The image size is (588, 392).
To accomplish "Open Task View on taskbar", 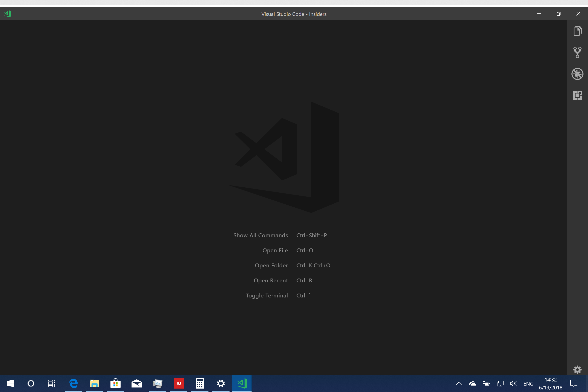I will click(x=52, y=383).
